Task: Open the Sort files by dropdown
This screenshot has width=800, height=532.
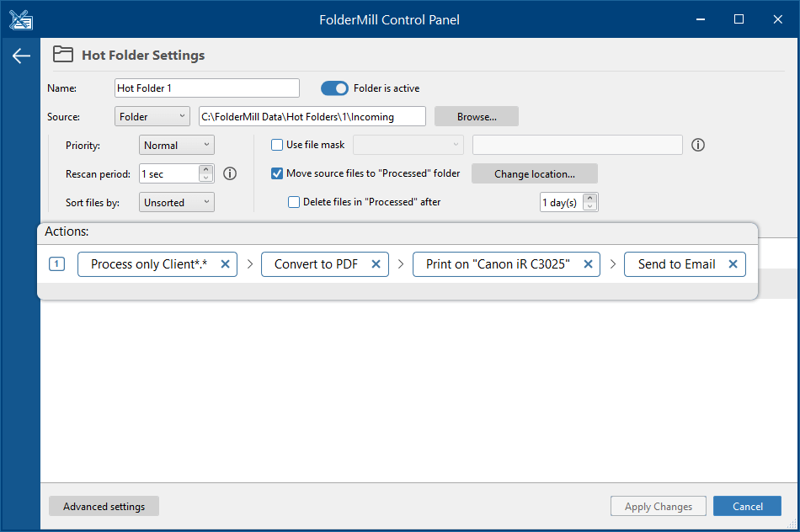Action: (177, 202)
